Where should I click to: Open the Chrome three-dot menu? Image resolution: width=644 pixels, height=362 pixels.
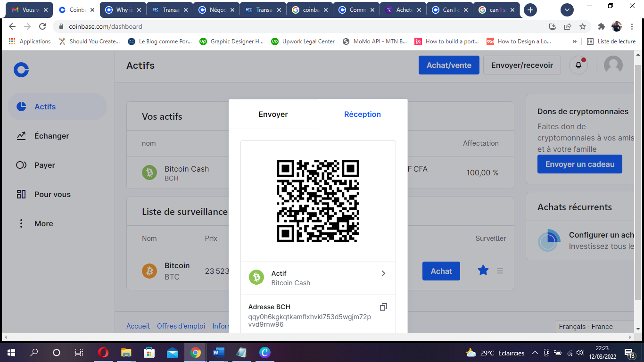[631, 26]
